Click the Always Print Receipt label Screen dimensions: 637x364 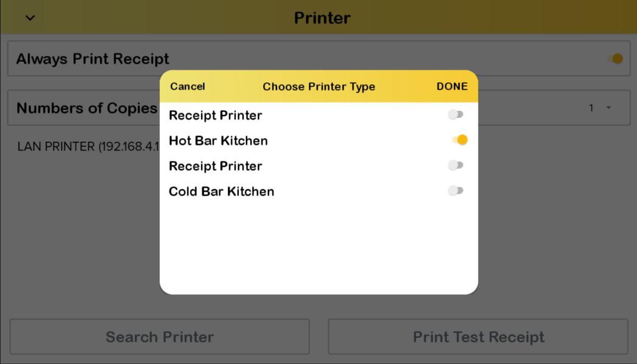93,59
